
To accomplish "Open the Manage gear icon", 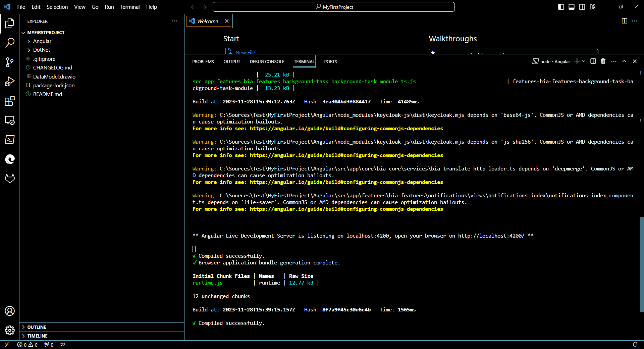I will click(10, 331).
